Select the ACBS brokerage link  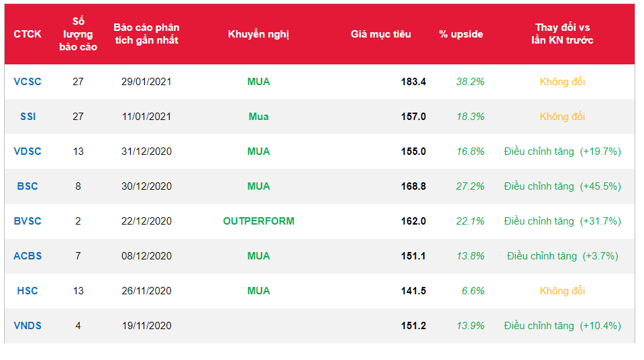click(28, 256)
